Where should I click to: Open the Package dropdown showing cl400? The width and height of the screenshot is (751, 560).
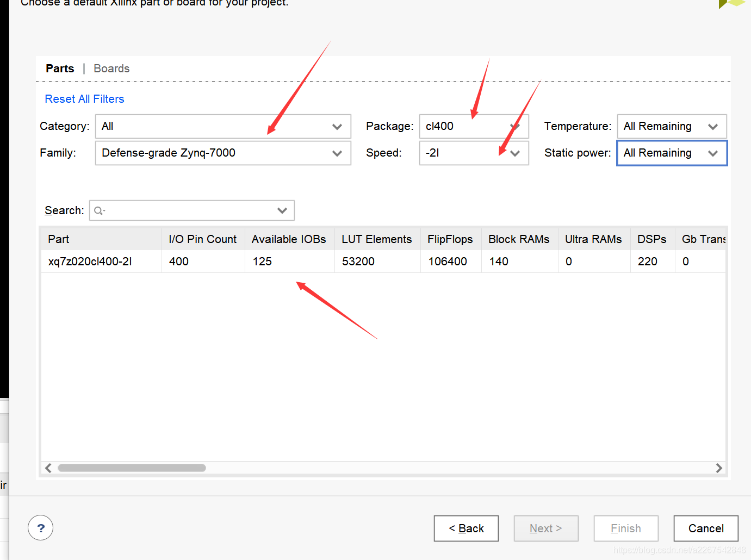[x=474, y=126]
